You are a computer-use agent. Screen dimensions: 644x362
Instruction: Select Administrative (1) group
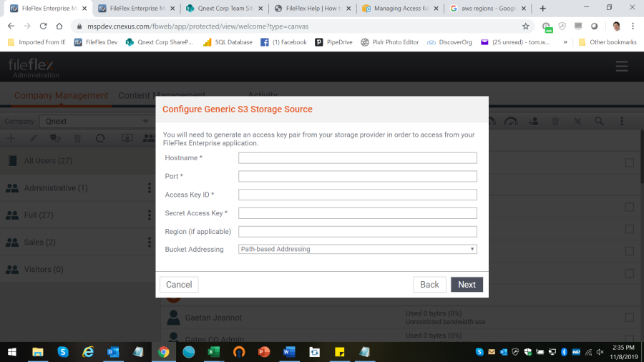pyautogui.click(x=77, y=188)
